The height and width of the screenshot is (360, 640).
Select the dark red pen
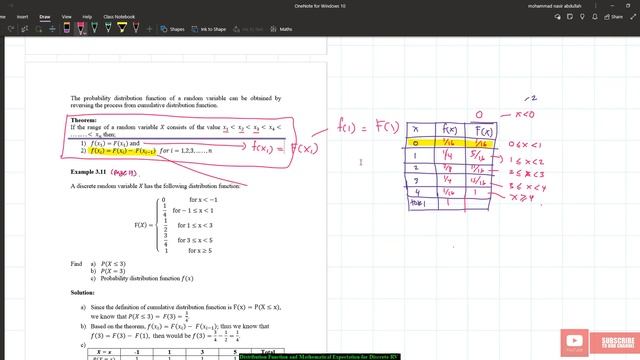136,28
